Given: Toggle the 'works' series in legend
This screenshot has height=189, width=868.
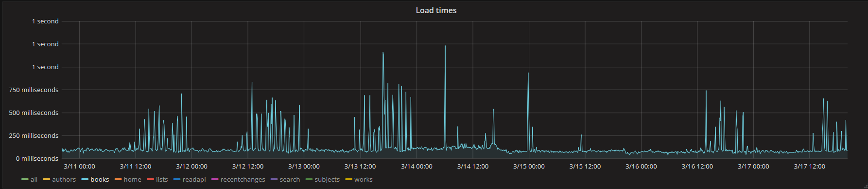Looking at the screenshot, I should point(363,180).
